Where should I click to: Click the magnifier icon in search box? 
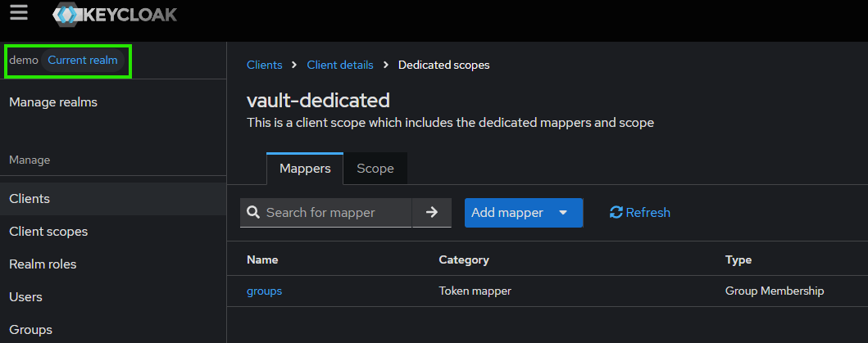tap(253, 213)
